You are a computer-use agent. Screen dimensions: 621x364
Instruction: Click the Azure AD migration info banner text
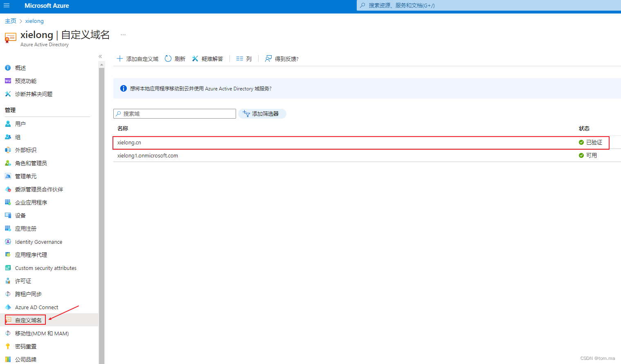pyautogui.click(x=200, y=88)
